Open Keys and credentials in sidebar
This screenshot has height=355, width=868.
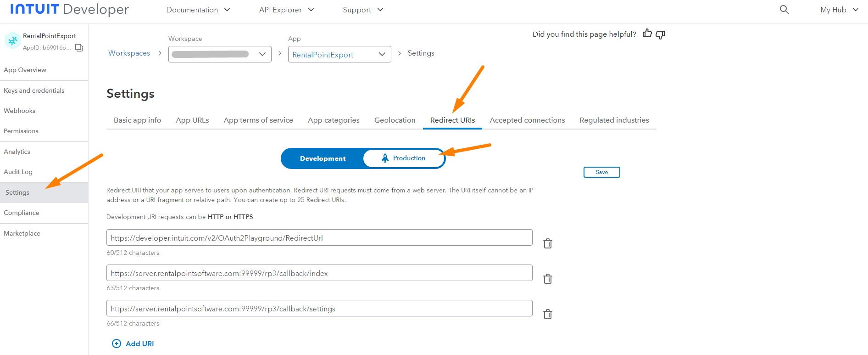click(44, 90)
